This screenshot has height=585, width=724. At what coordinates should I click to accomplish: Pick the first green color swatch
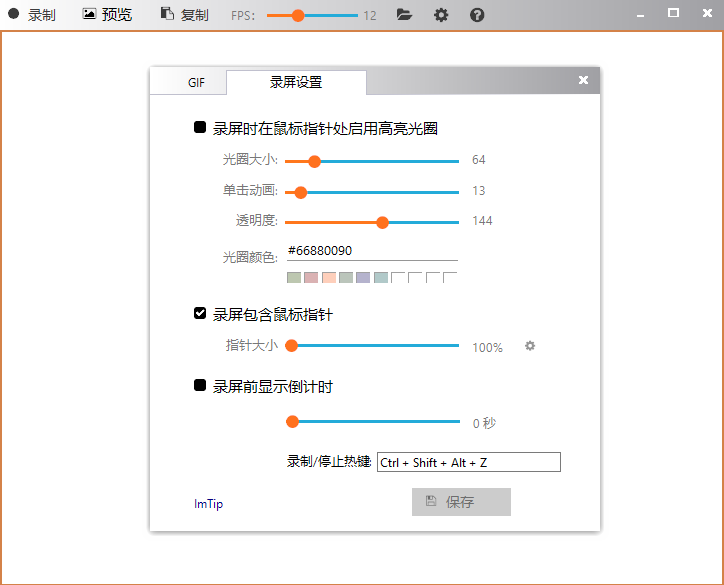pos(294,278)
